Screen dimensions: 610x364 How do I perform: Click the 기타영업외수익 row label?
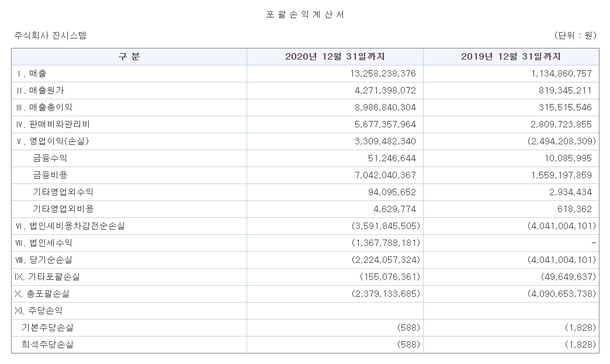(x=63, y=192)
